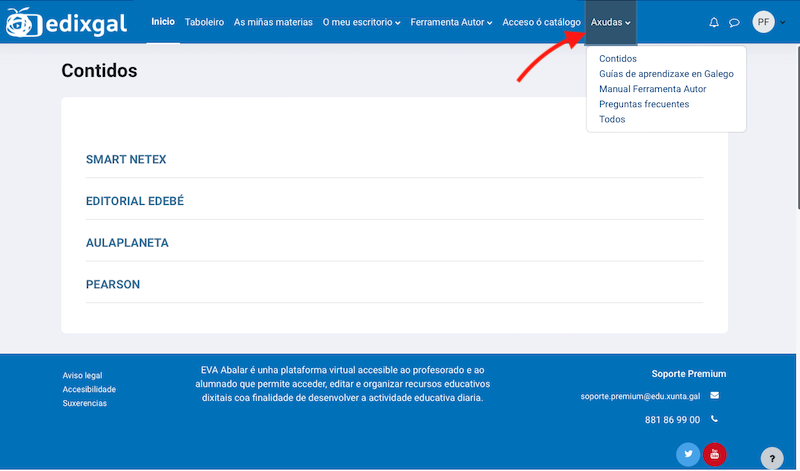Click the edixgal logo
Viewport: 800px width, 471px height.
coord(66,22)
